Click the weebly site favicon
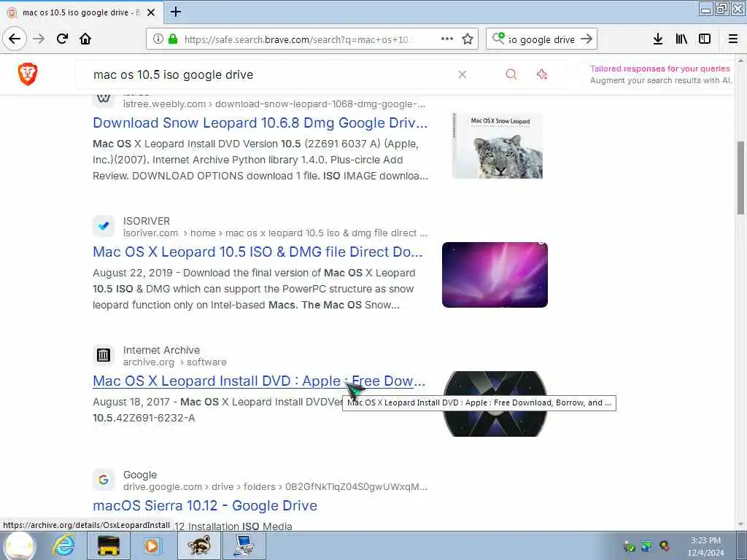Screen dimensions: 747x560 click(x=104, y=99)
